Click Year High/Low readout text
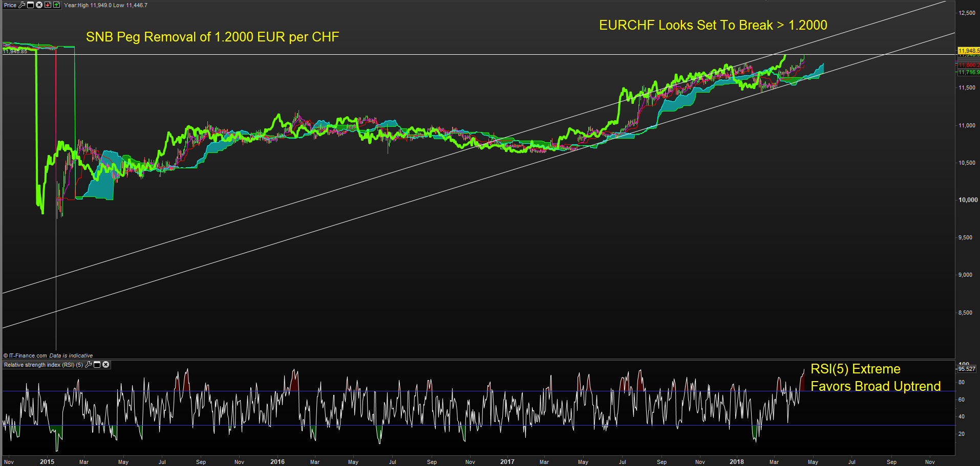 click(105, 5)
